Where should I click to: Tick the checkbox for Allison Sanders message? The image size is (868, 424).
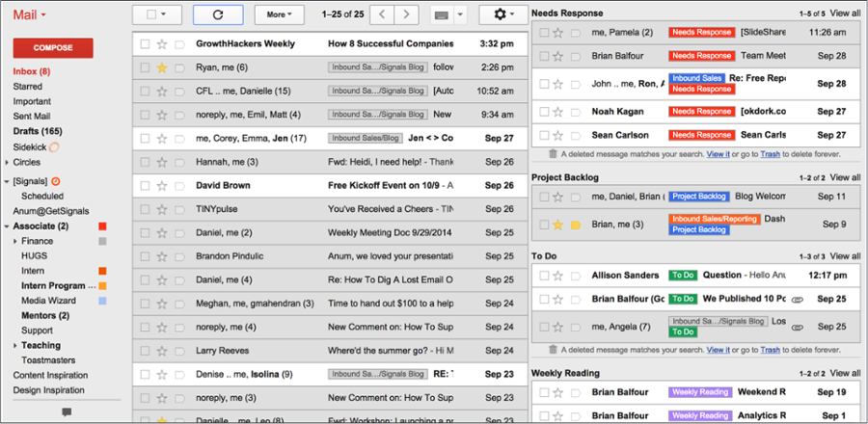point(544,276)
